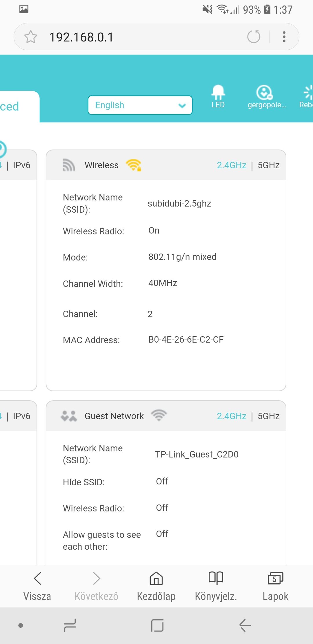Select IPv6 in Guest-side panel
313x644 pixels.
(21, 416)
